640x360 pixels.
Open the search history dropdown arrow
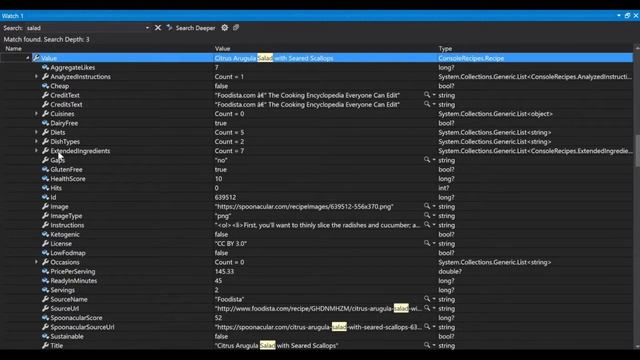click(147, 28)
